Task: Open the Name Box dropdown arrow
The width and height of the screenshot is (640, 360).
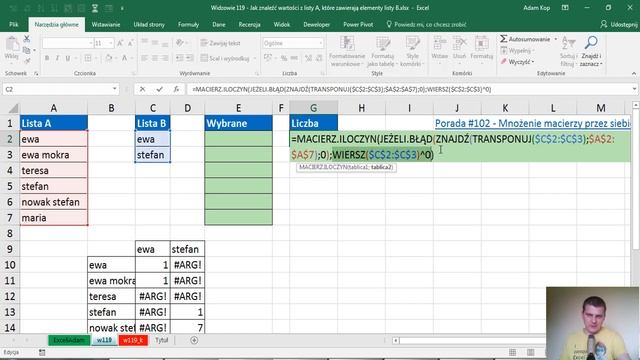Action: 115,89
